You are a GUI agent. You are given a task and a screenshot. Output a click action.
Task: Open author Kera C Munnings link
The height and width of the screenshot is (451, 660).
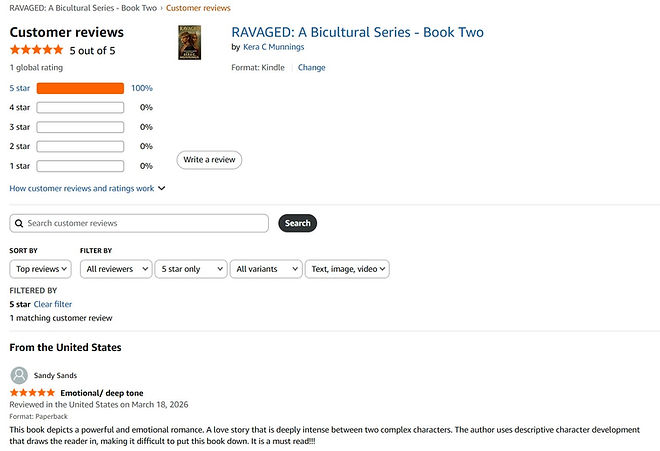pyautogui.click(x=274, y=47)
